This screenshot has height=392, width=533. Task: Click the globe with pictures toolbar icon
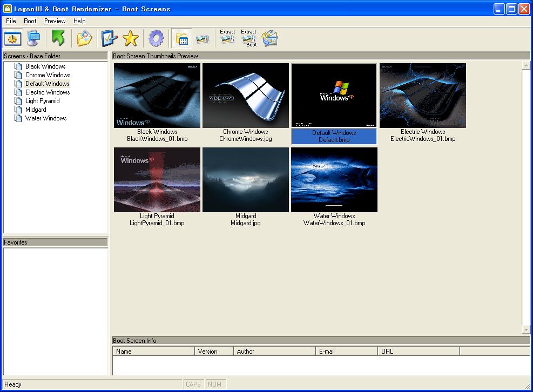[270, 38]
